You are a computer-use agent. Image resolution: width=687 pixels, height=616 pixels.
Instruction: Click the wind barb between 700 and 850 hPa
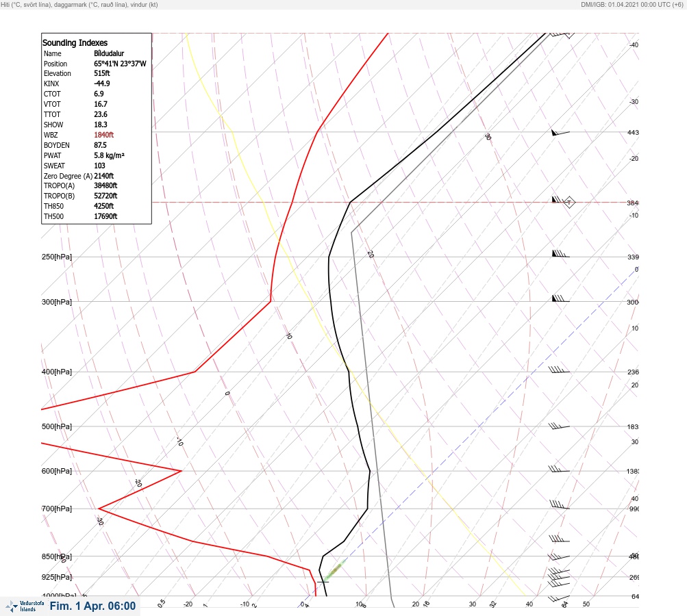(560, 539)
